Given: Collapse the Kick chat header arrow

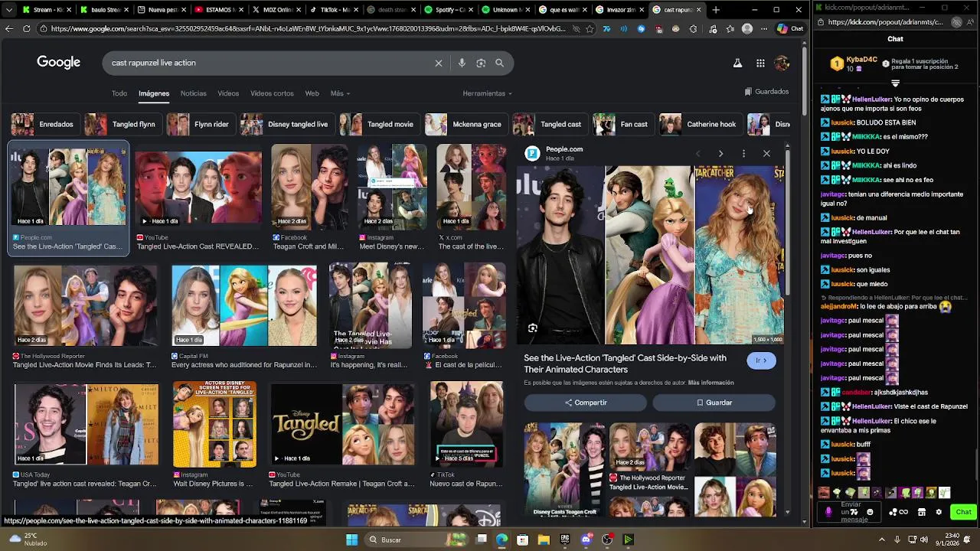Looking at the screenshot, I should (x=895, y=83).
